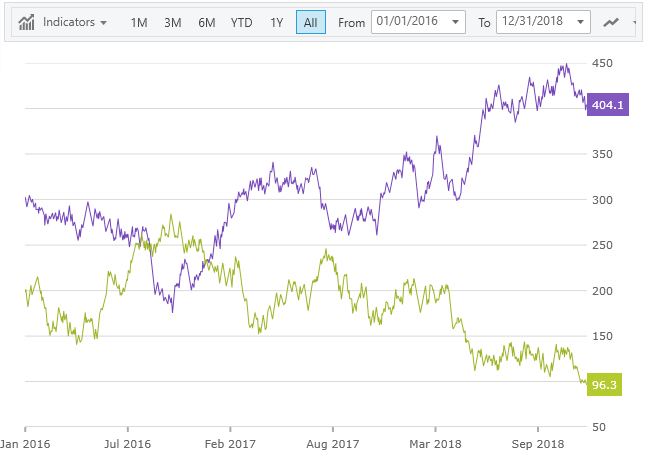Click the Aug 2017 axis label

tap(332, 442)
